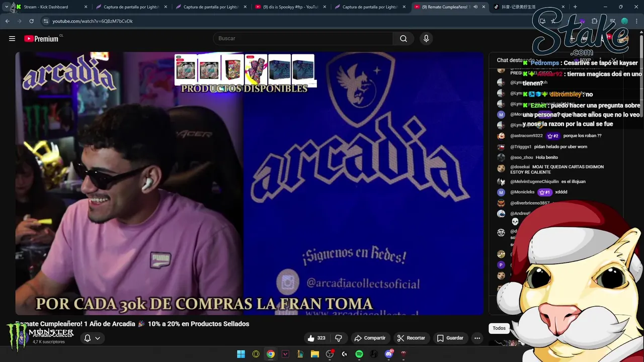Image resolution: width=644 pixels, height=362 pixels.
Task: Select the Todos chip
Action: 499,328
